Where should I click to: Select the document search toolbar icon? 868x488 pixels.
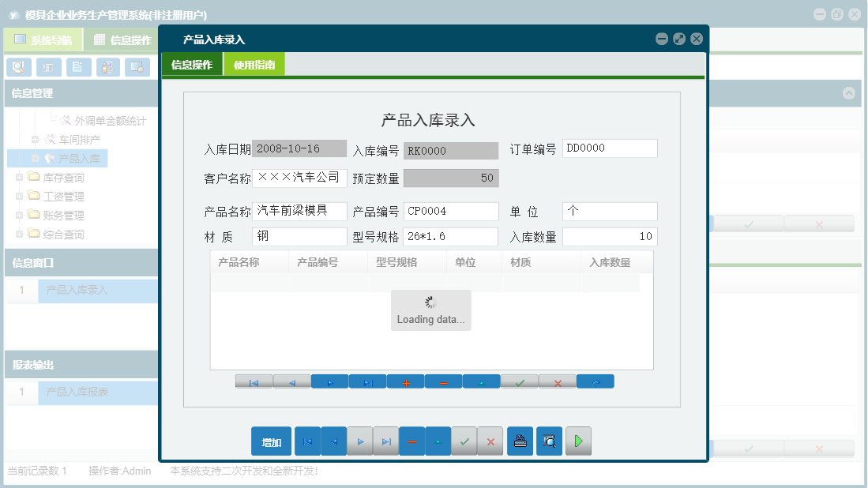point(18,67)
